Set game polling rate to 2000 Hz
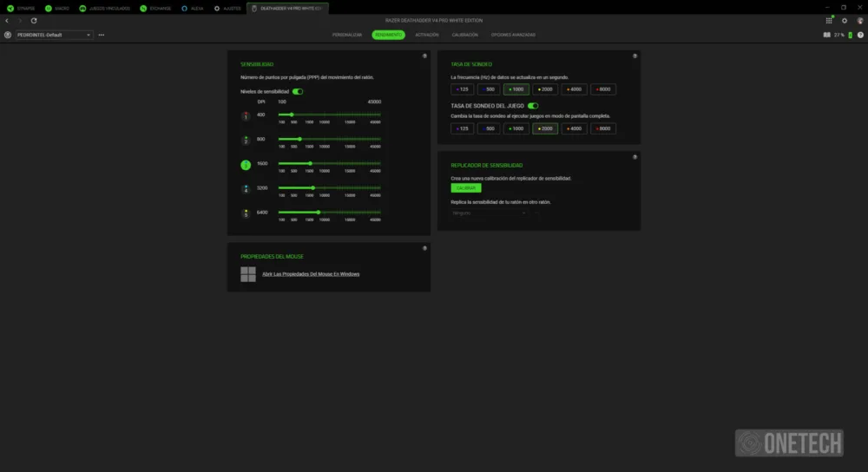The height and width of the screenshot is (472, 868). click(x=545, y=128)
